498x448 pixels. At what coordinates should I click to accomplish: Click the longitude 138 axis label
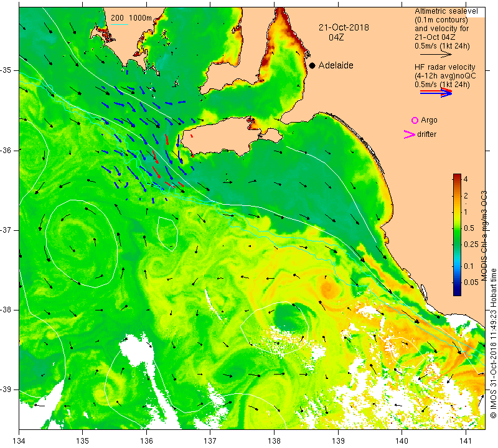click(x=274, y=441)
